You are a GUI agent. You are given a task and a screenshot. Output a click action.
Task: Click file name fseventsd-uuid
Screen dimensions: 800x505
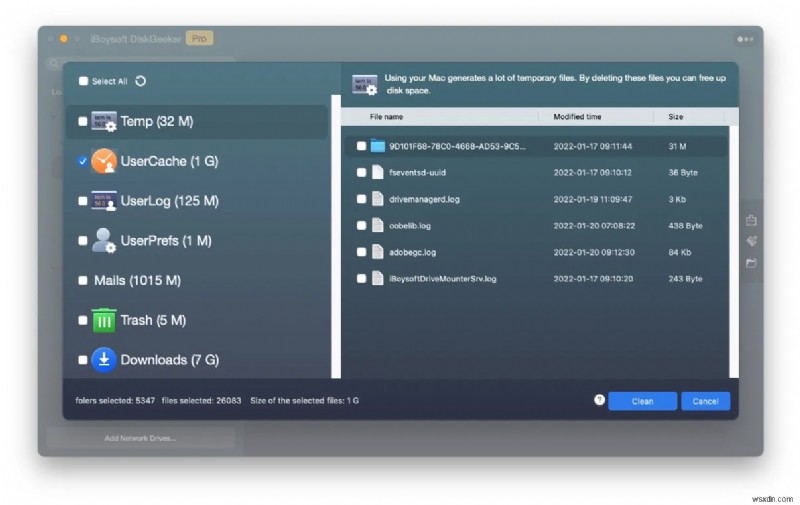coord(417,172)
